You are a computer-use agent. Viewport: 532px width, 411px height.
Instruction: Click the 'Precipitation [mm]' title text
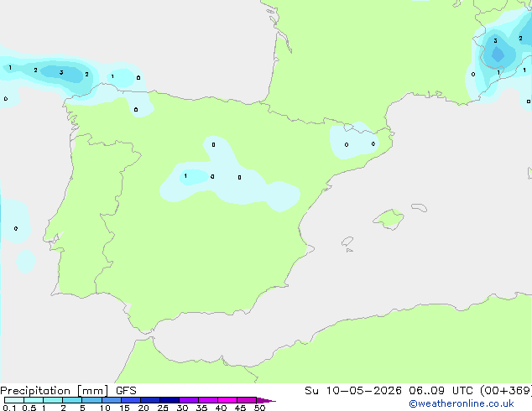(x=55, y=391)
